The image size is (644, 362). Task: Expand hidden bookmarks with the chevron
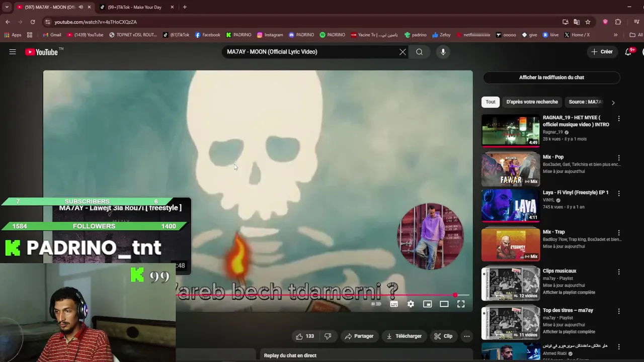pos(615,35)
